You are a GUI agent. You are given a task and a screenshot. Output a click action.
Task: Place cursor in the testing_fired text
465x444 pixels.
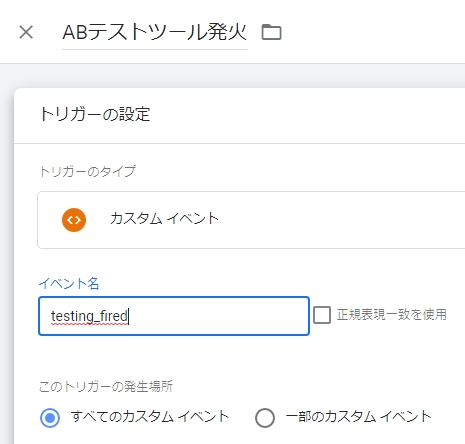pos(89,316)
